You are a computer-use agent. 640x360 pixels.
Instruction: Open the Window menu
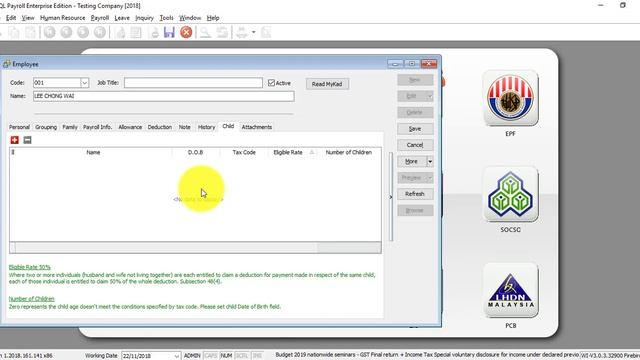click(x=190, y=18)
